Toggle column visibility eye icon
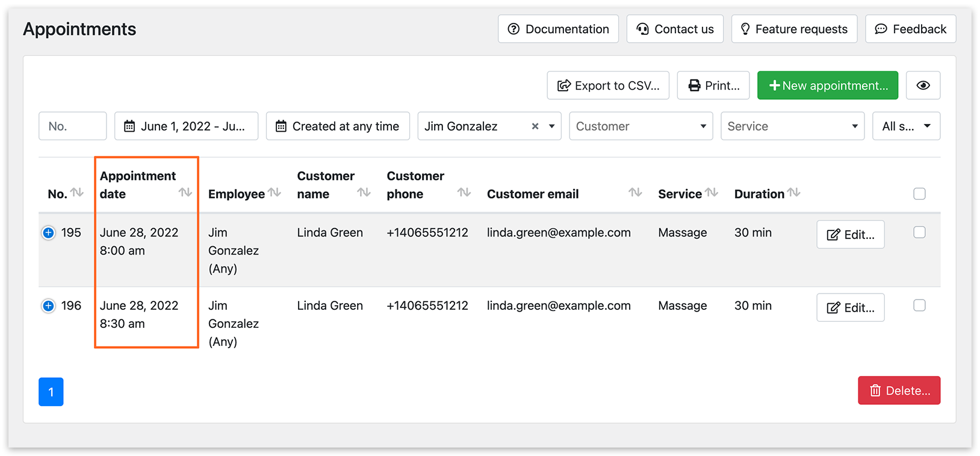Image resolution: width=980 pixels, height=456 pixels. pos(923,85)
